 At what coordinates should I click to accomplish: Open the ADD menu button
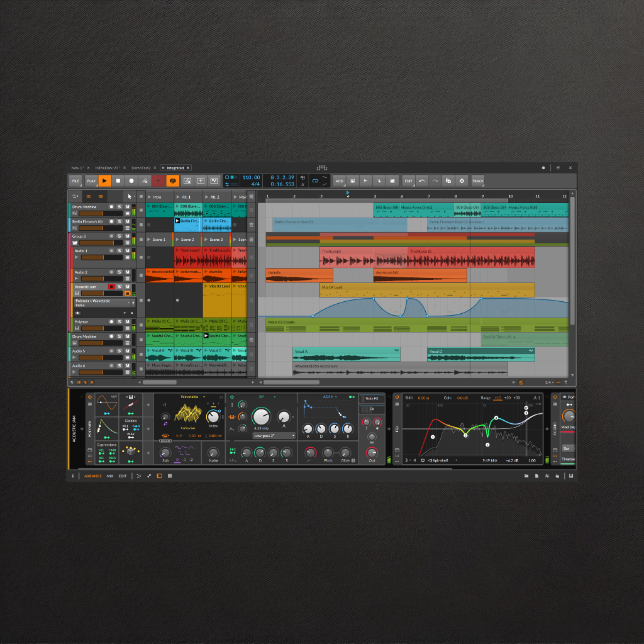tap(340, 181)
